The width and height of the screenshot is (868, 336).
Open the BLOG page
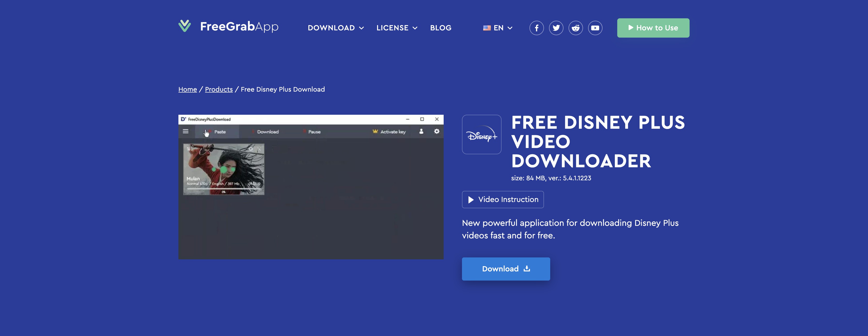[x=441, y=28]
